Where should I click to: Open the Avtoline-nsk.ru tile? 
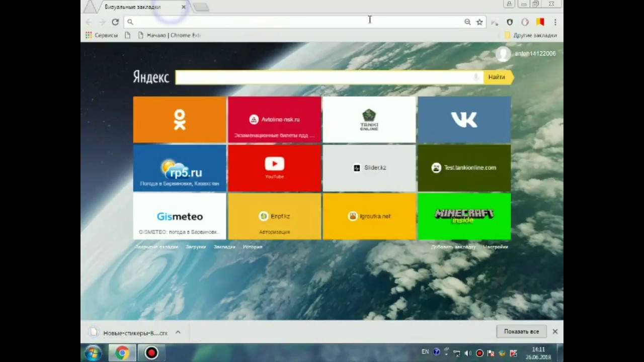274,120
